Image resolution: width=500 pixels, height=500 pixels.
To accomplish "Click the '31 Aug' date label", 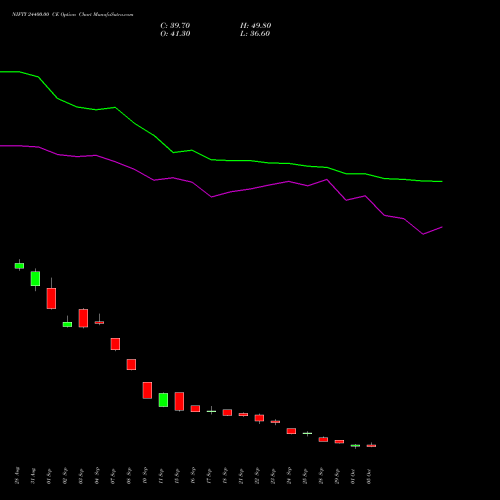I will 33,476.
